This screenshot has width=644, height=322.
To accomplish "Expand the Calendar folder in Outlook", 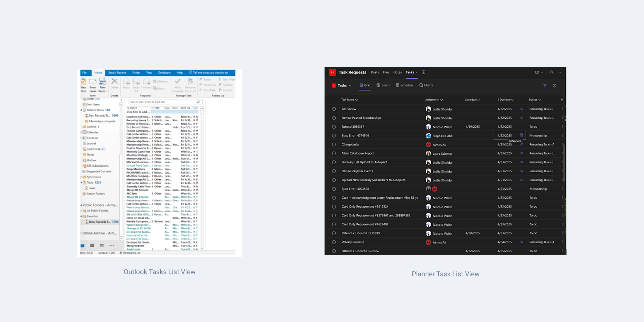I will click(81, 132).
